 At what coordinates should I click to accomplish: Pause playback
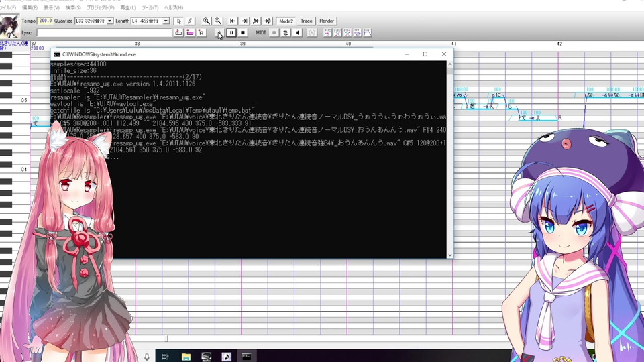[x=231, y=32]
